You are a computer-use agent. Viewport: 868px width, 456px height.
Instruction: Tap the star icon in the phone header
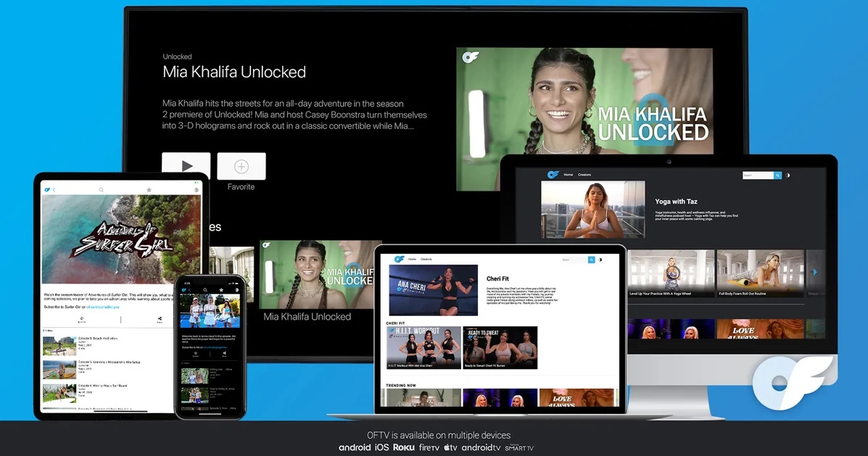(221, 289)
